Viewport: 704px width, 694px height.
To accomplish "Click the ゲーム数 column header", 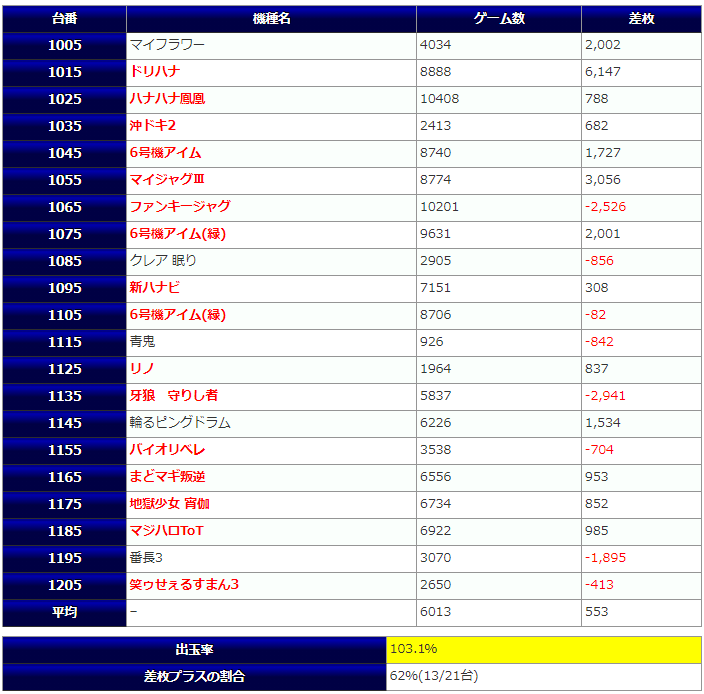I will 498,19.
